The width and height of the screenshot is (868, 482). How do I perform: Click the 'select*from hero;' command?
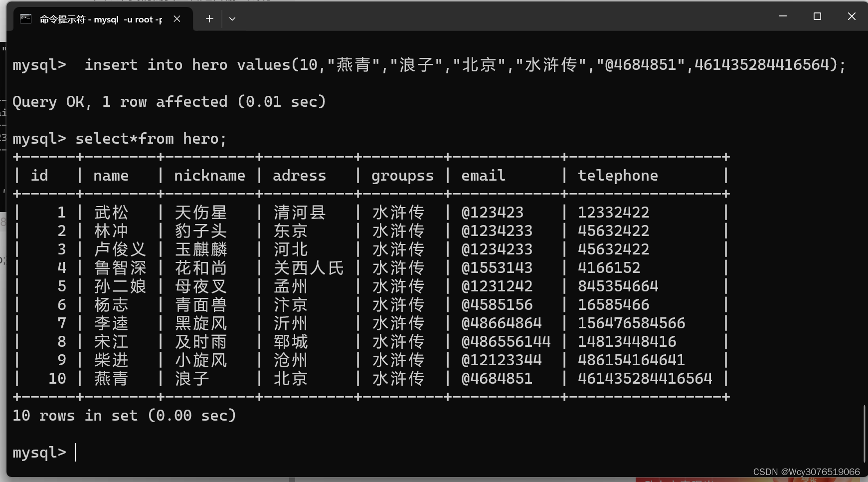click(151, 139)
